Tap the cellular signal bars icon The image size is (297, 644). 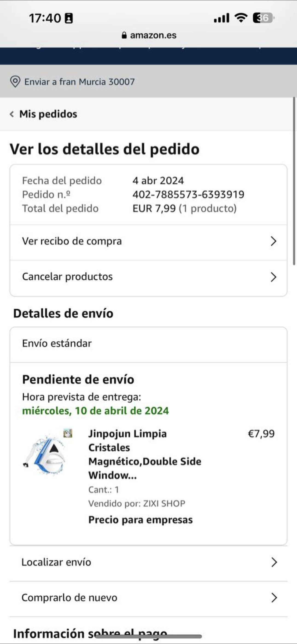click(221, 18)
